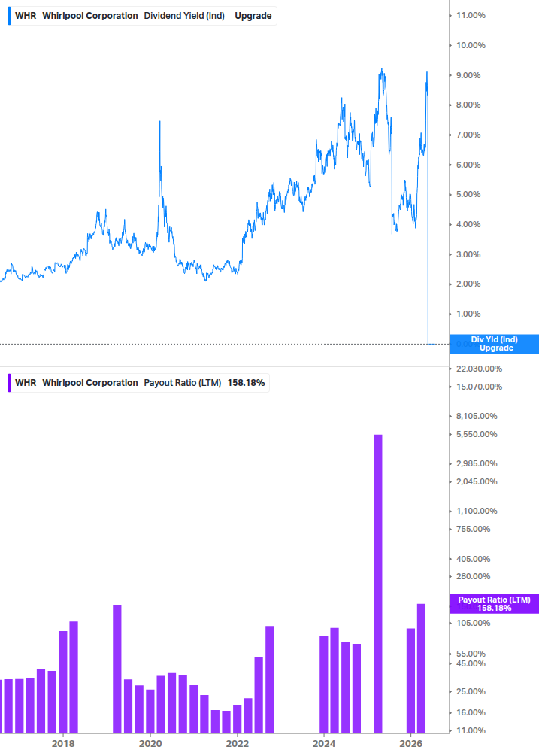The image size is (539, 756).
Task: Click the 10.00% label on yield axis
Action: [x=471, y=45]
